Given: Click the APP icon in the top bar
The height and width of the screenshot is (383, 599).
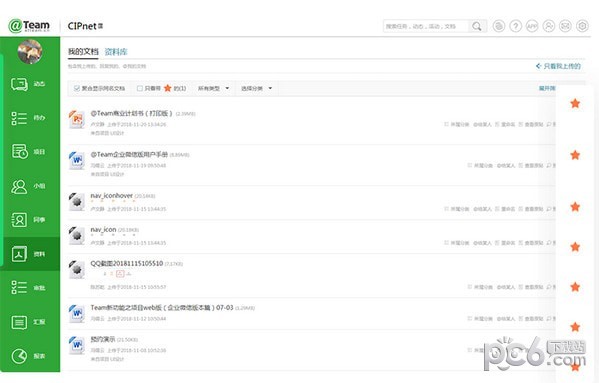Looking at the screenshot, I should coord(532,26).
